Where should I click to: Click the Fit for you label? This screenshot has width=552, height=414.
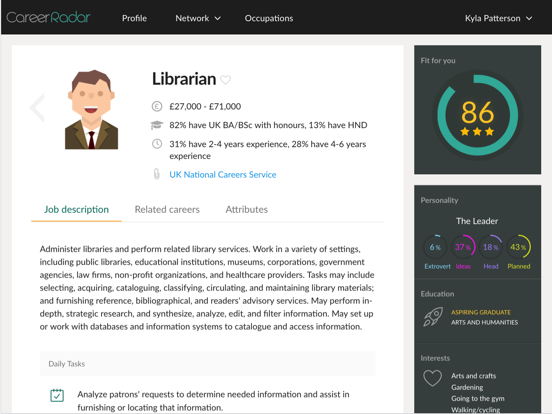point(438,61)
